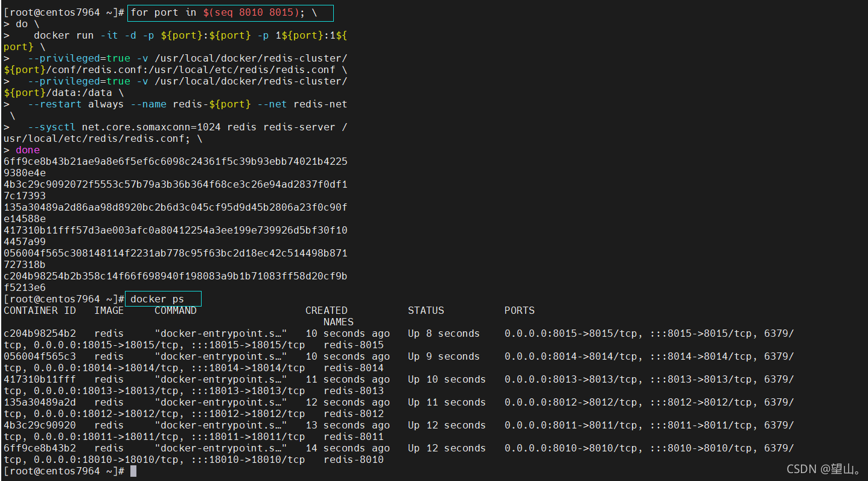Click status 'Up 10 seconds'
The image size is (868, 481).
point(447,380)
